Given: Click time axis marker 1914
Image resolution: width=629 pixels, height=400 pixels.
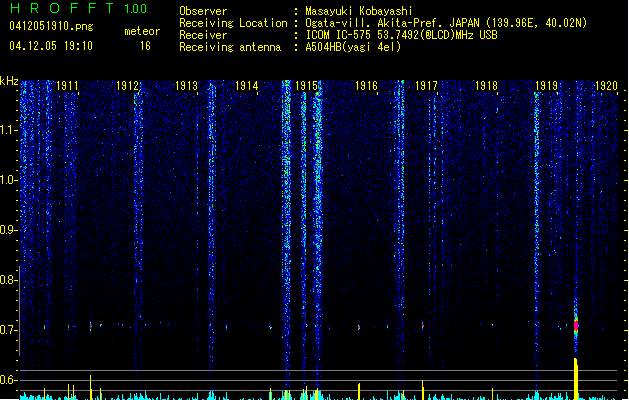Looking at the screenshot, I should pyautogui.click(x=246, y=85).
